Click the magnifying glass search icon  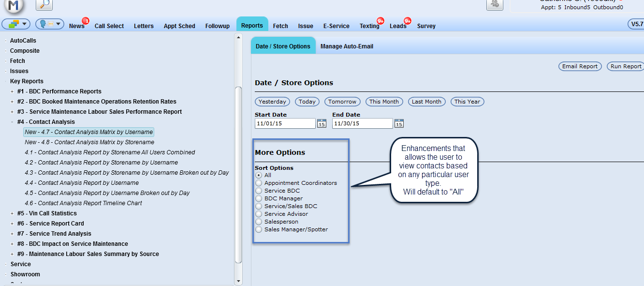point(44,4)
